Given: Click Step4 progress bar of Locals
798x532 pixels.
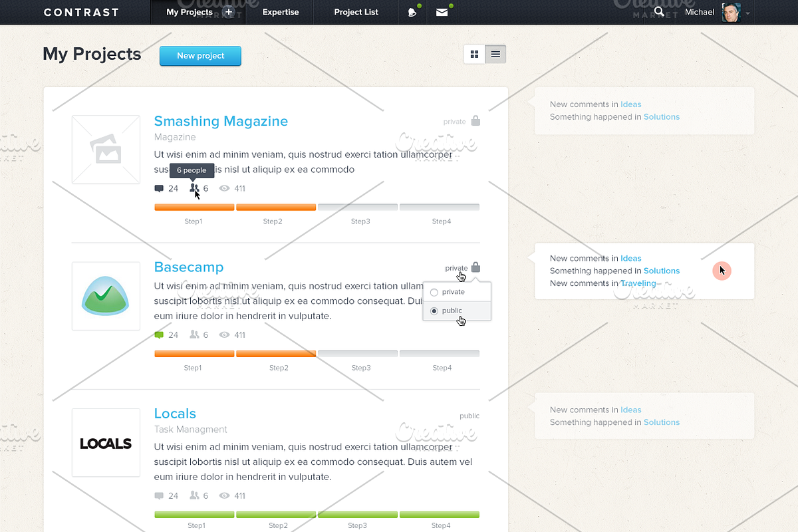Looking at the screenshot, I should [440, 515].
